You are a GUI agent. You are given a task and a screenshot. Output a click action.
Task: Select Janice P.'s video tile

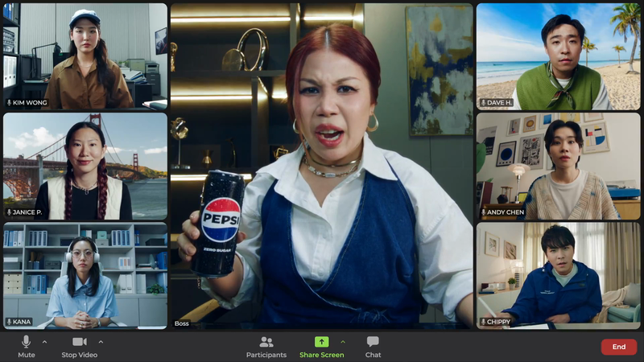(85, 167)
